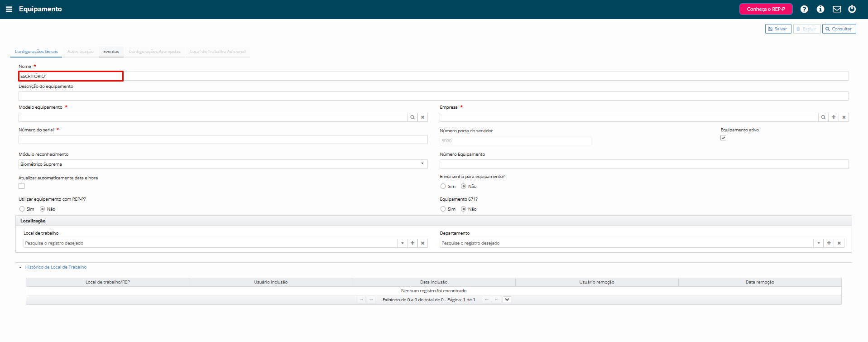Viewport: 868px width, 342px height.
Task: Switch to Eventos tab
Action: [x=111, y=52]
